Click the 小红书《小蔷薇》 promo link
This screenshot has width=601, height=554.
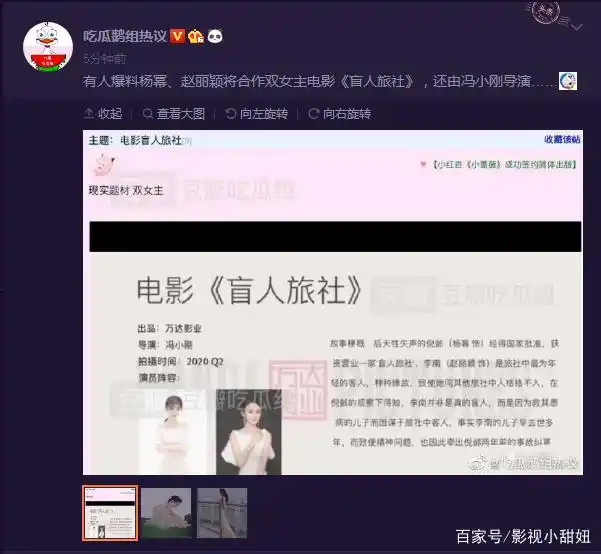504,164
